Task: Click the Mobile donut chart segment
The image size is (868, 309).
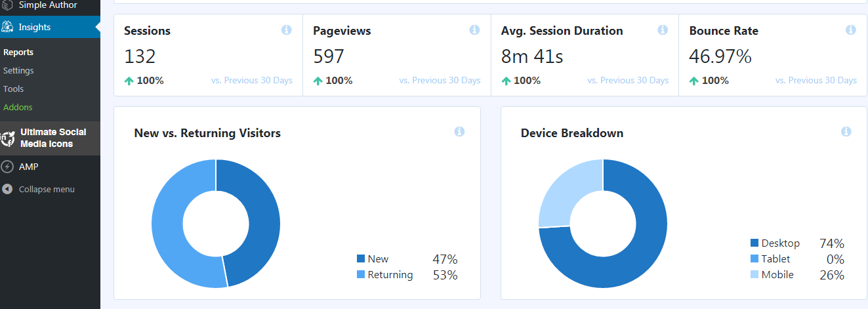Action: tap(568, 192)
